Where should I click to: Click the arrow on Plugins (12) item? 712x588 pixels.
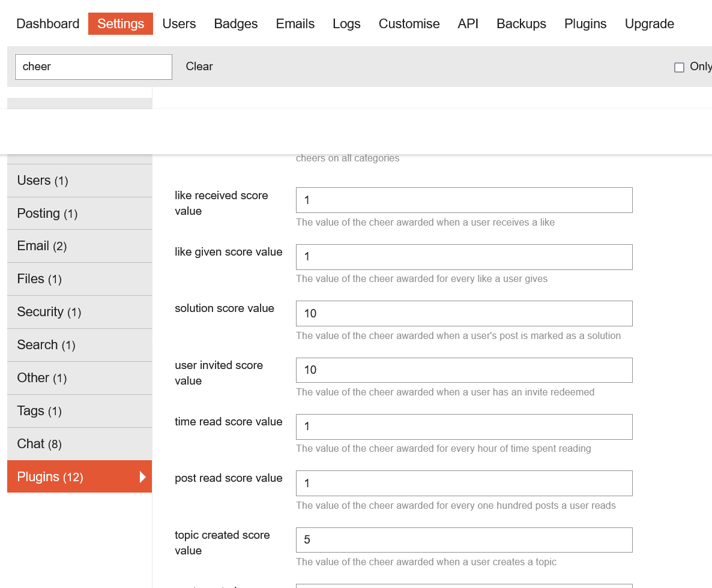tap(143, 476)
